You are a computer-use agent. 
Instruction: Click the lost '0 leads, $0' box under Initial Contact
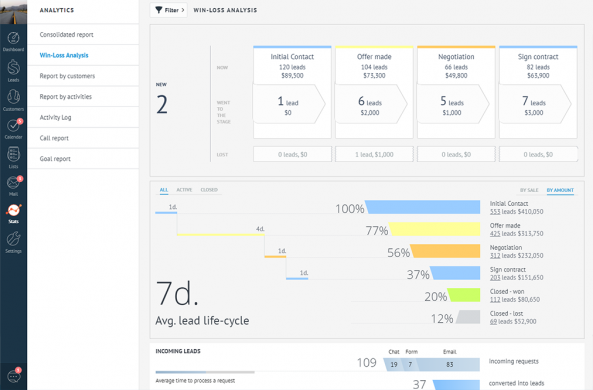292,154
